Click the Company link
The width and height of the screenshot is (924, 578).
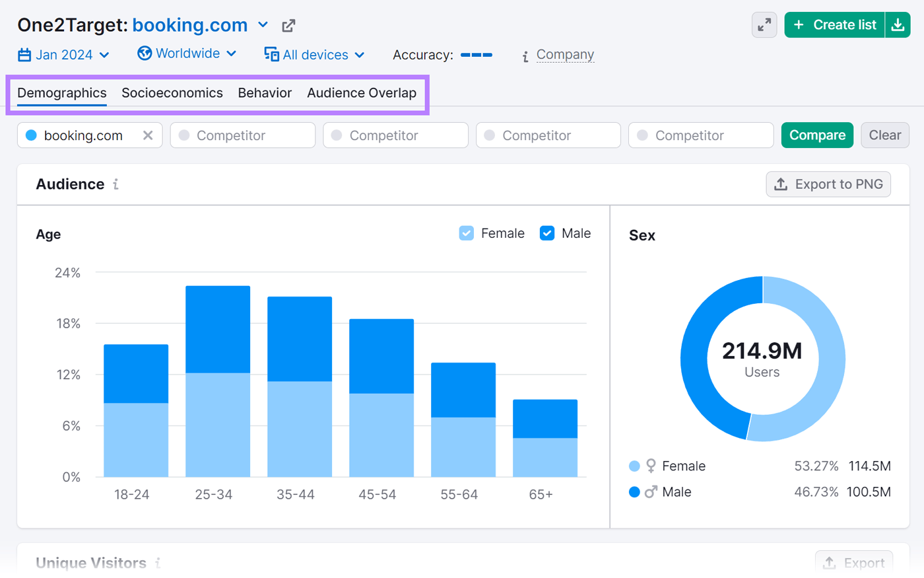[x=565, y=55]
